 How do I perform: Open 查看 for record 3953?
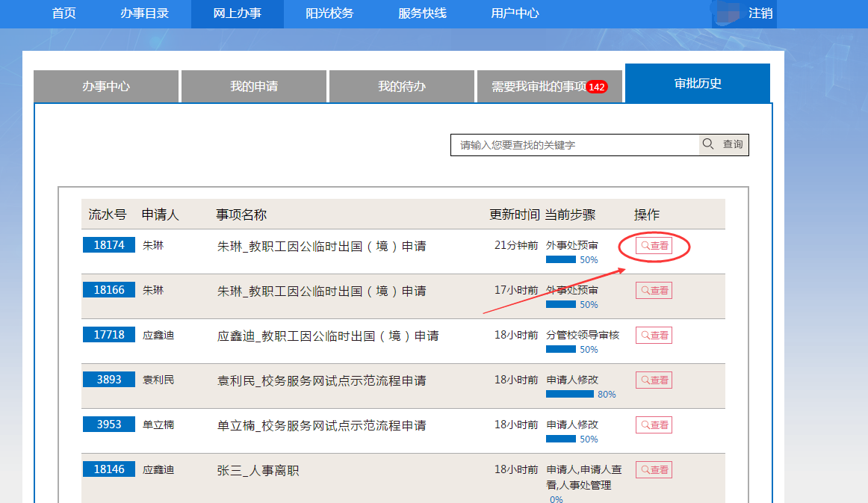pyautogui.click(x=654, y=425)
